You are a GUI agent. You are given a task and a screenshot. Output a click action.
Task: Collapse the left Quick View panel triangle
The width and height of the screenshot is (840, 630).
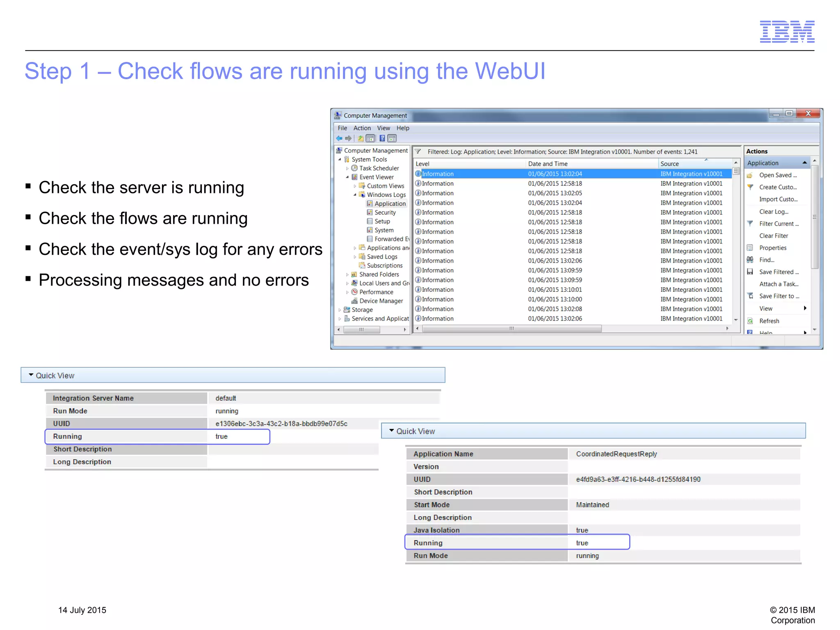[31, 375]
